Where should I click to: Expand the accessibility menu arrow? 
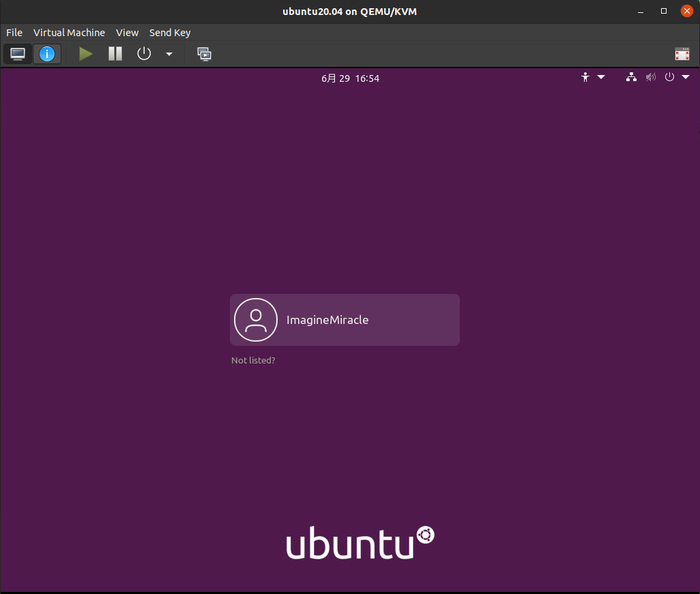[601, 77]
